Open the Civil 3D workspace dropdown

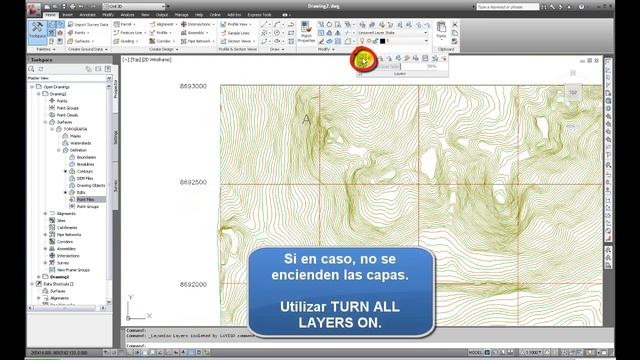(x=133, y=7)
